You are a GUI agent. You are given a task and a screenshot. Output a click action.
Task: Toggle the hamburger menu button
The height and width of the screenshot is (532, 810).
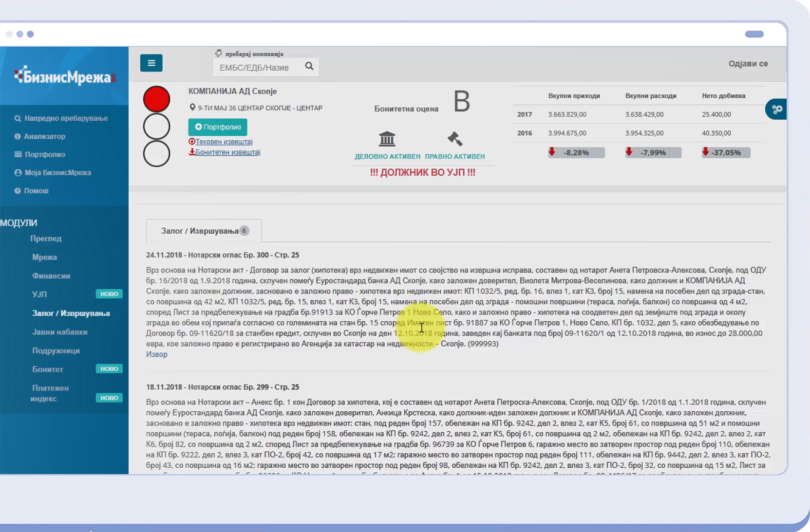click(151, 63)
